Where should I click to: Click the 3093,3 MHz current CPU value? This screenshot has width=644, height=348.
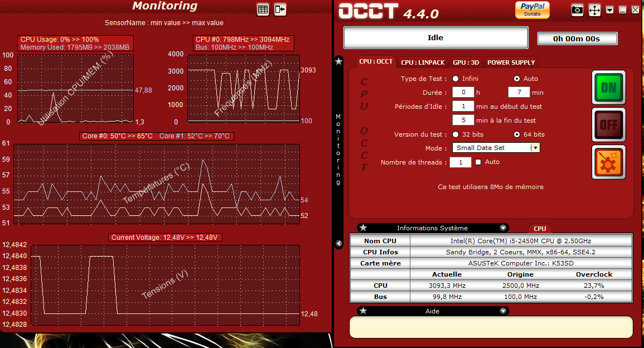447,286
